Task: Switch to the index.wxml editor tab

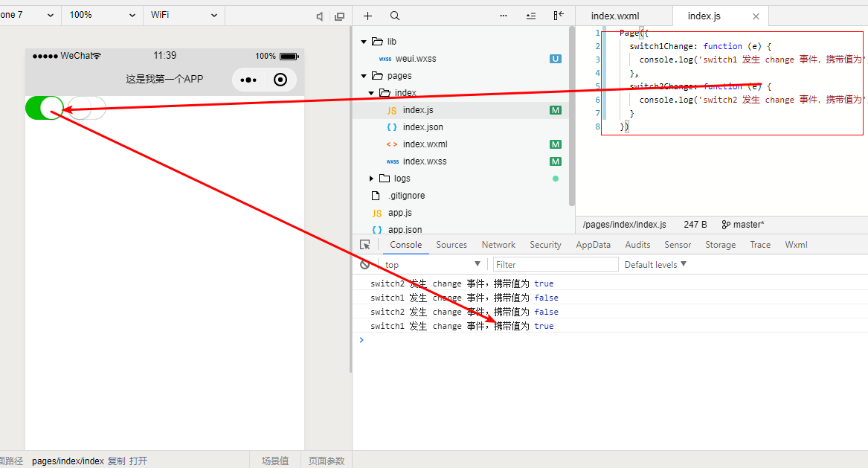Action: [614, 16]
